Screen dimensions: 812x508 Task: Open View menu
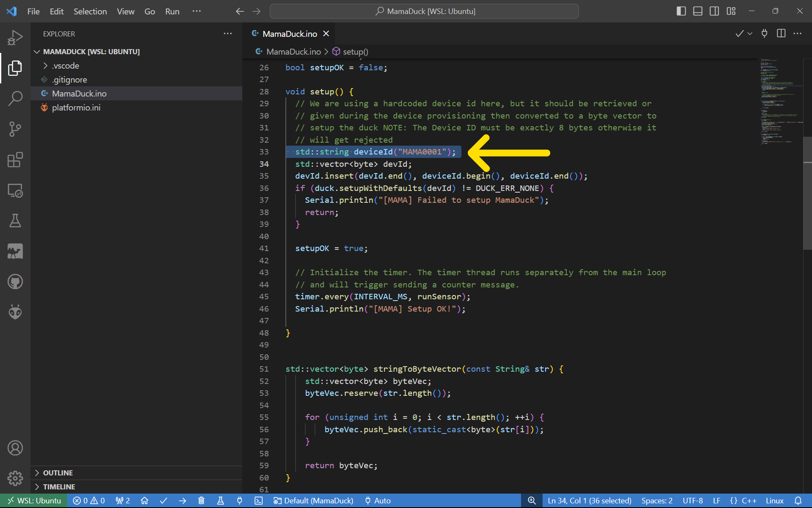(126, 11)
